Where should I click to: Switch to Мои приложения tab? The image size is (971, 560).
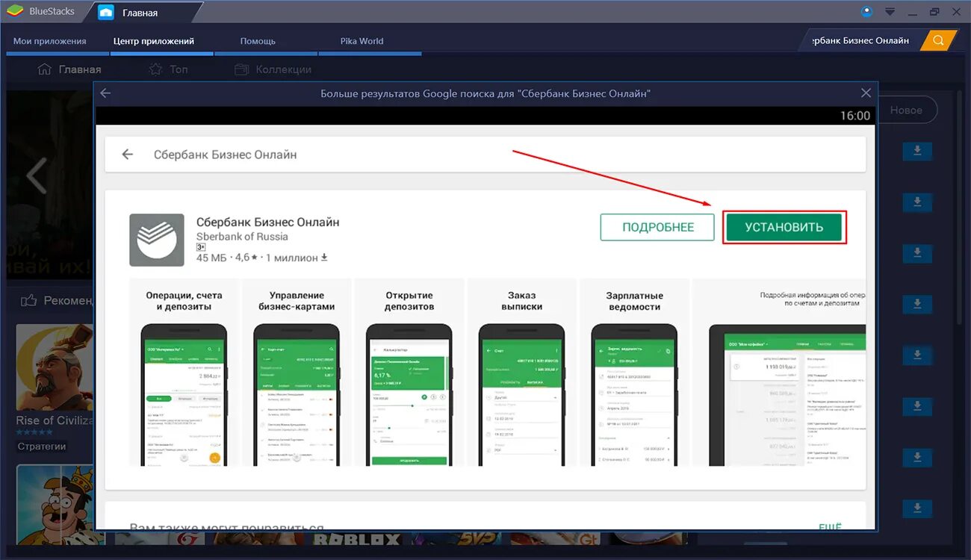point(50,41)
